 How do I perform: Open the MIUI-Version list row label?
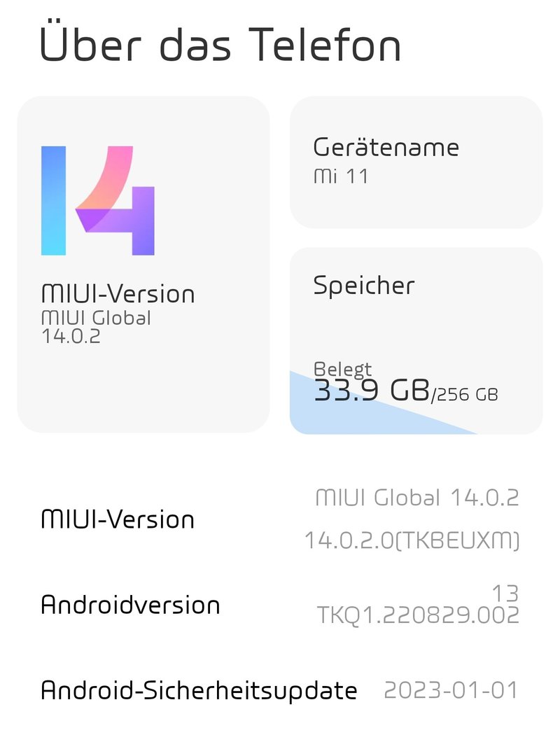[118, 519]
